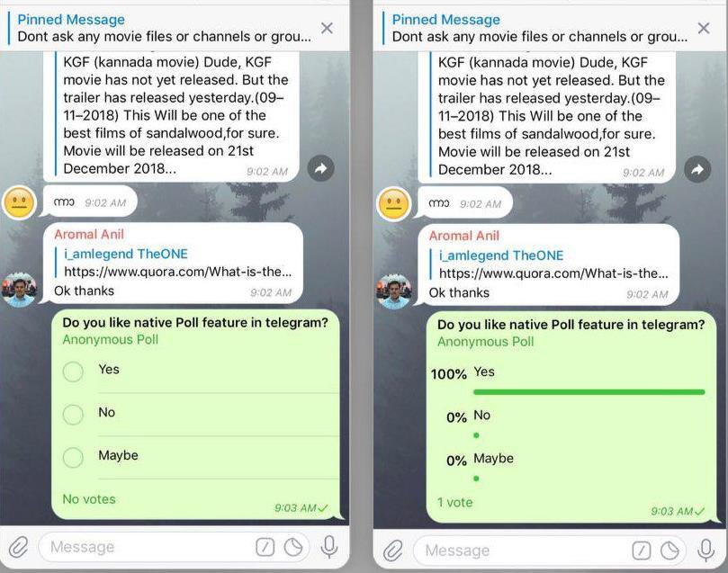
Task: Forward the KGF message in left chat
Action: coord(321,168)
